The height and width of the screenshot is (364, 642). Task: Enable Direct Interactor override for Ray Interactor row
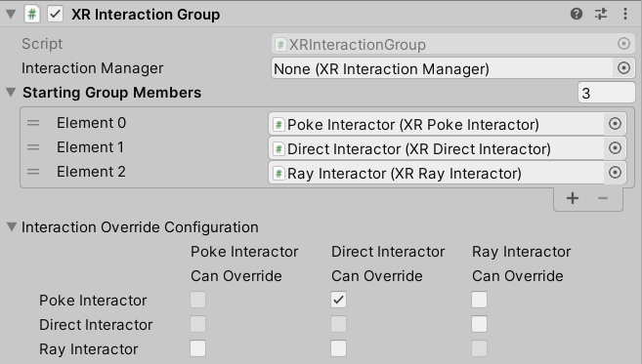click(339, 348)
